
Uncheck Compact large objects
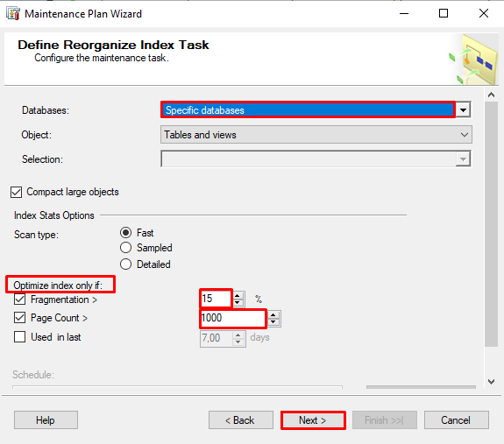[16, 192]
